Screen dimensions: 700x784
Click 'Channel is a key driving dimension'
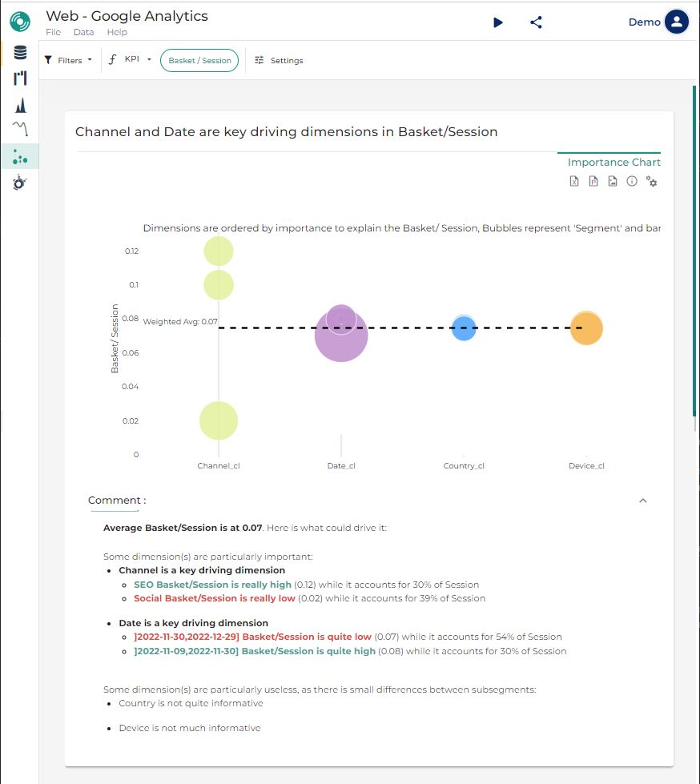click(202, 570)
